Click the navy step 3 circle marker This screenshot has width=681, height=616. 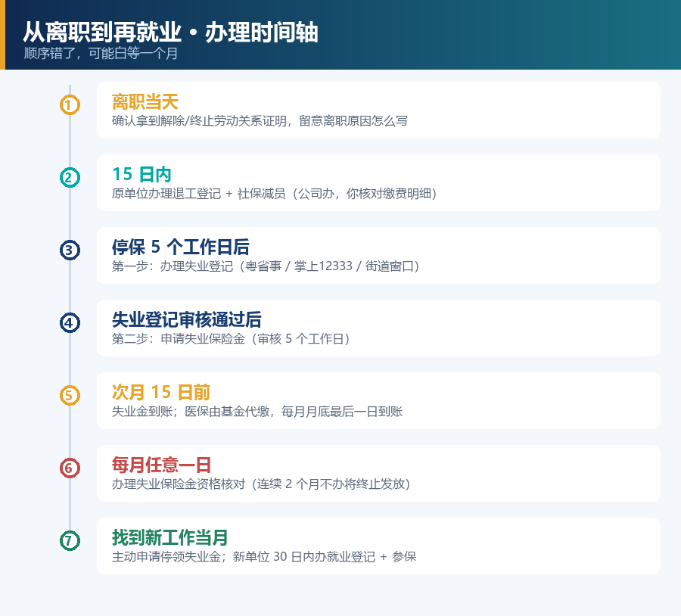[x=70, y=250]
